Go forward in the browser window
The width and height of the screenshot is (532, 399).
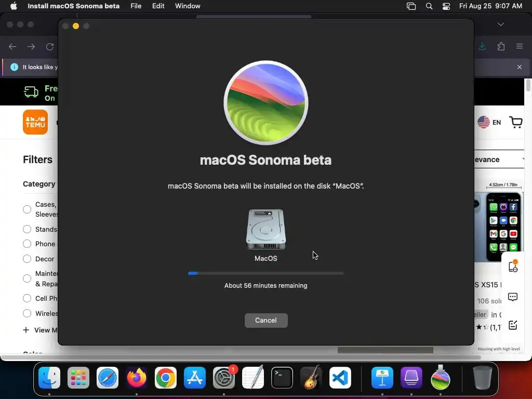click(31, 46)
